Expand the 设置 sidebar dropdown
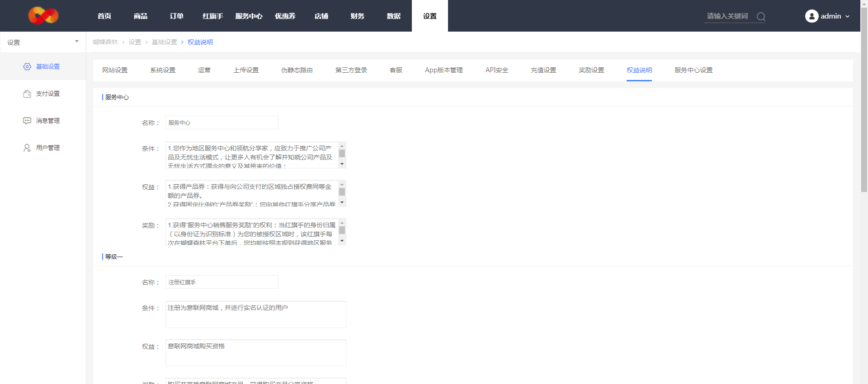The width and height of the screenshot is (868, 384). pyautogui.click(x=77, y=42)
